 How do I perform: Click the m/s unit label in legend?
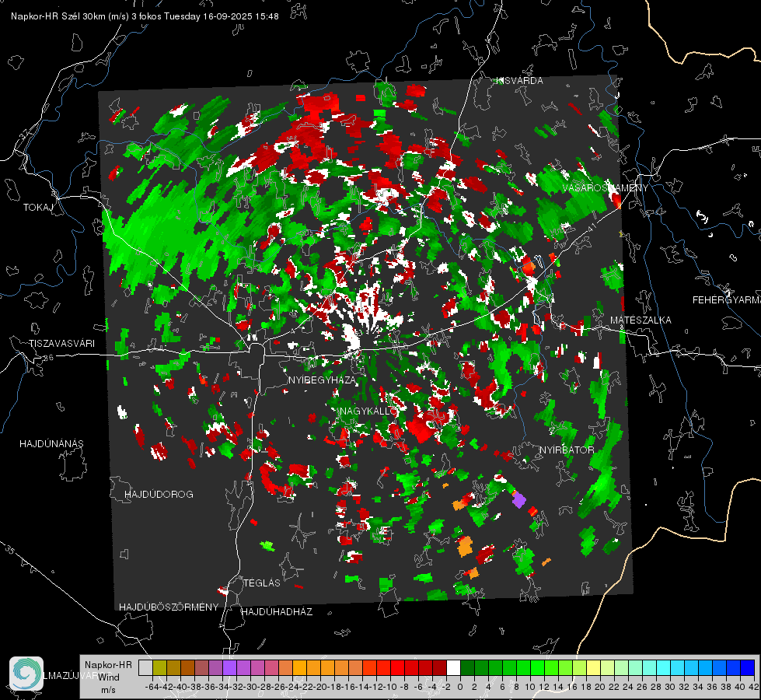click(x=108, y=690)
